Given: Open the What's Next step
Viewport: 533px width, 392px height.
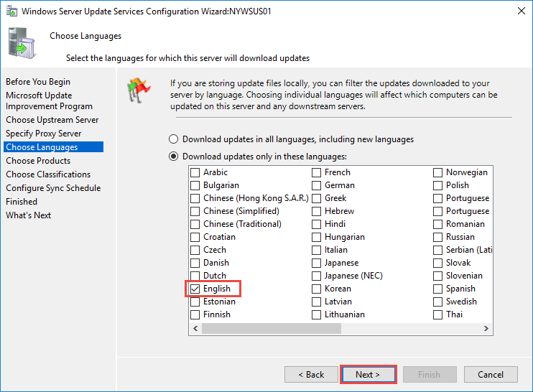Looking at the screenshot, I should pos(28,215).
